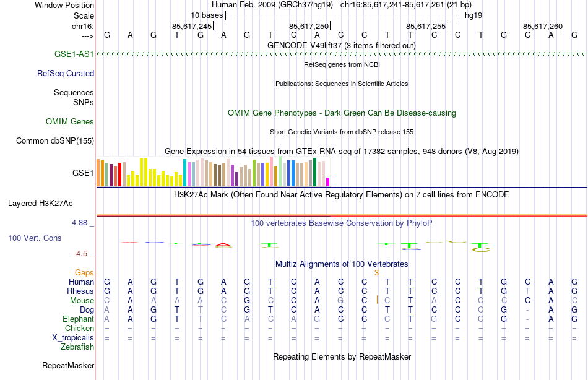Image resolution: width=588 pixels, height=380 pixels.
Task: Click the GTEx Gene Expression track title
Action: 342,151
